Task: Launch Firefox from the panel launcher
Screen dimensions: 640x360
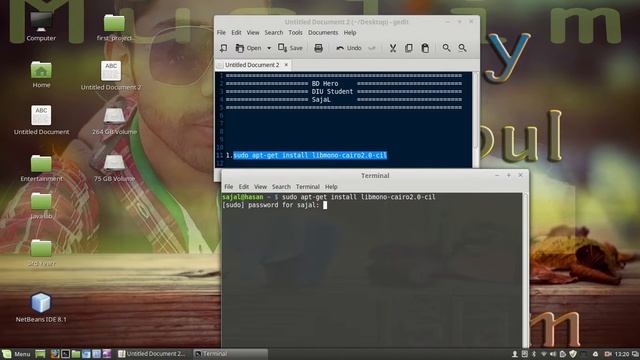Action: tap(55, 354)
